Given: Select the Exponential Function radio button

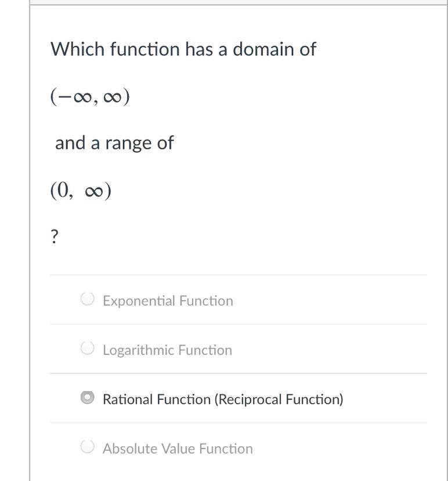Looking at the screenshot, I should [x=87, y=299].
